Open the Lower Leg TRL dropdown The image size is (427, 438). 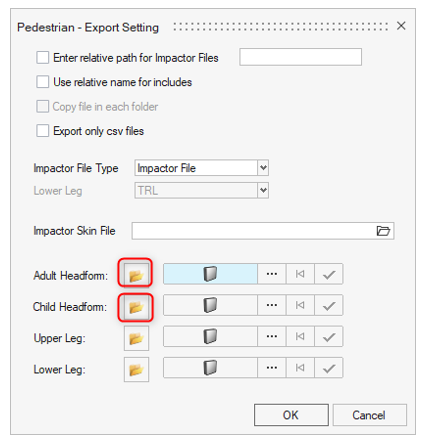[x=263, y=190]
